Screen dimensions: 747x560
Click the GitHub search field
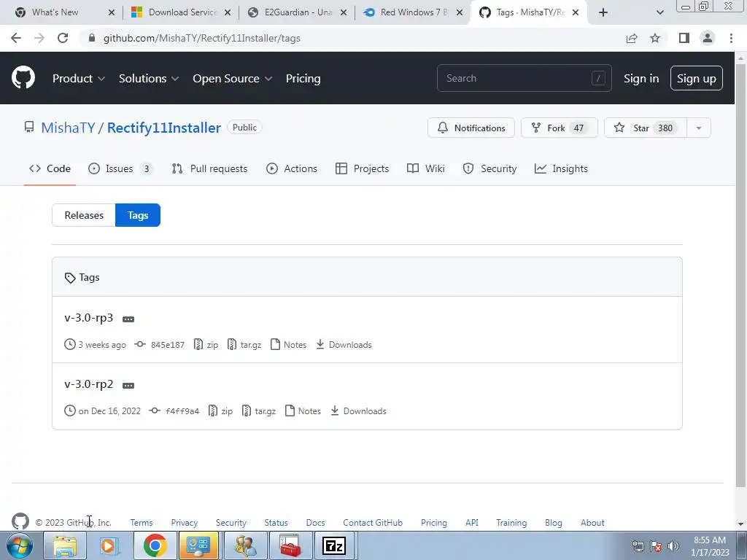click(524, 78)
